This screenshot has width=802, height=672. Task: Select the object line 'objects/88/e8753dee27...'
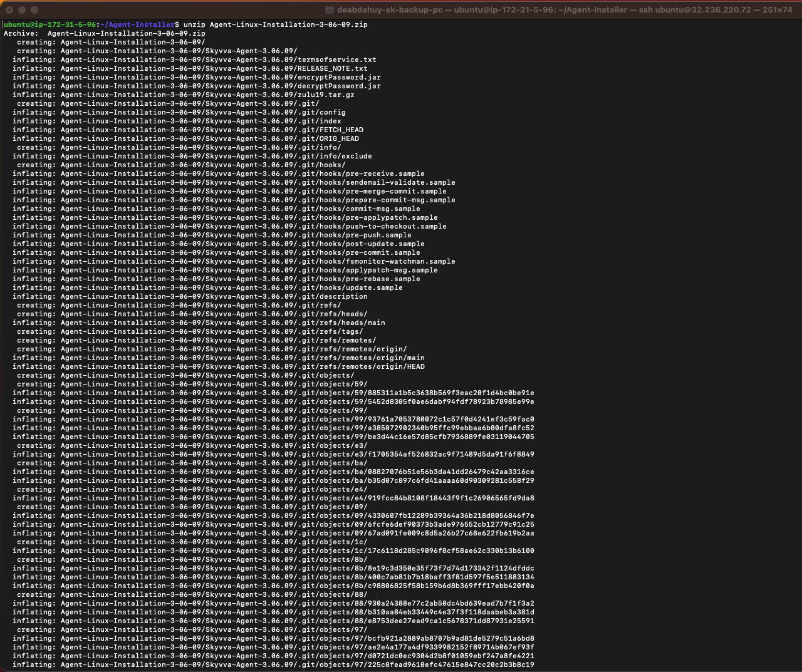point(273,621)
